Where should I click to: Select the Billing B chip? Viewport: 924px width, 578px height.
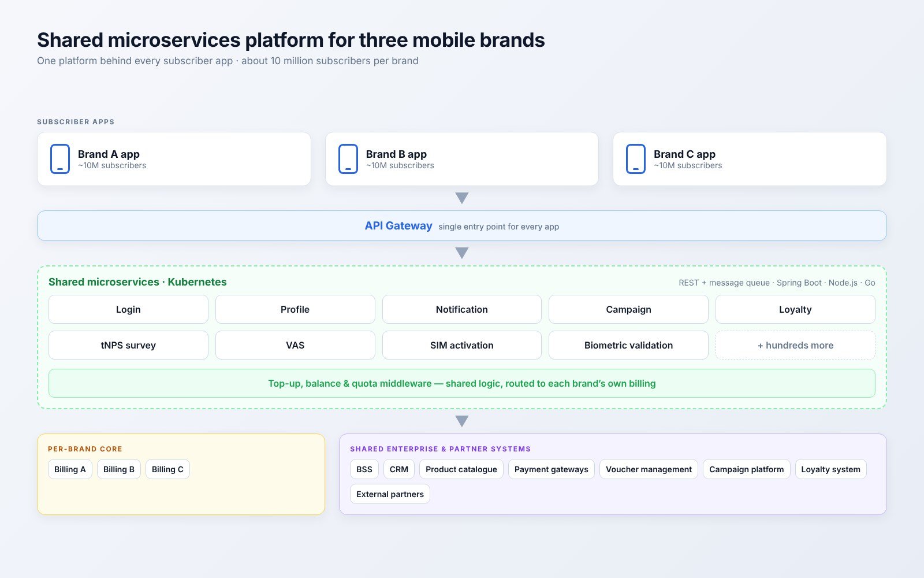point(119,469)
